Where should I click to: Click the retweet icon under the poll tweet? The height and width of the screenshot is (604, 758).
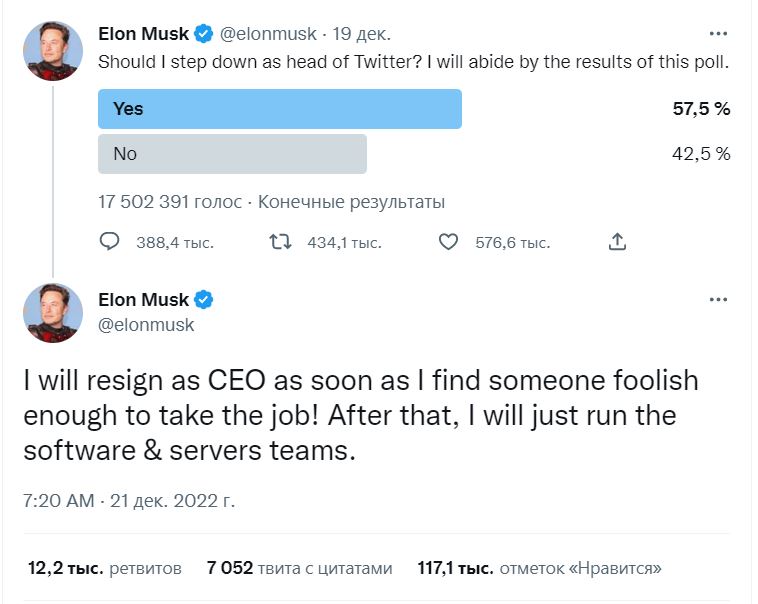[x=282, y=242]
